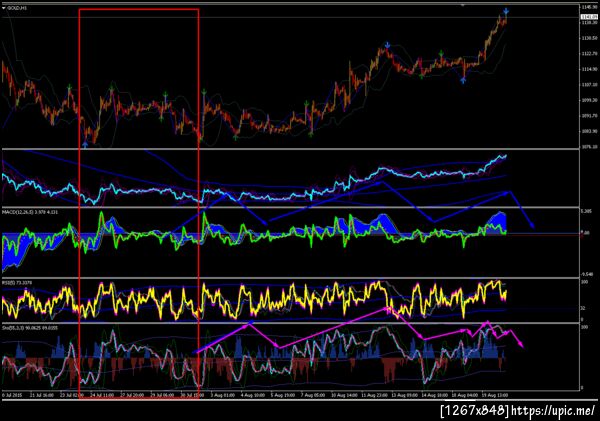Click the 21 Jul 16:00 time label
The width and height of the screenshot is (600, 421).
pyautogui.click(x=41, y=395)
